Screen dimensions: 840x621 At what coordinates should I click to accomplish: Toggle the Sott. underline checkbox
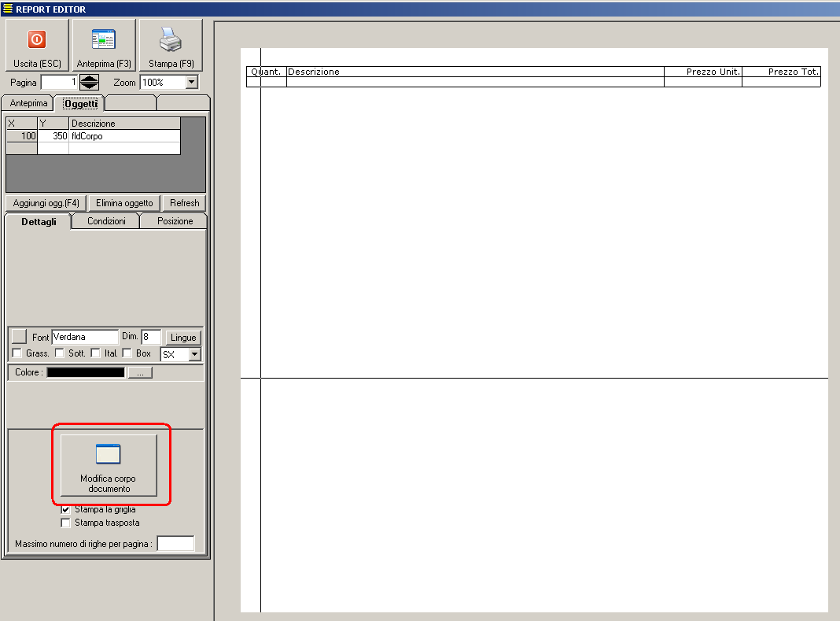(x=60, y=353)
